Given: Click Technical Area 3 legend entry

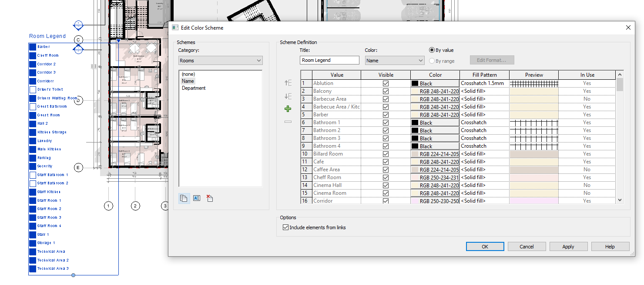Looking at the screenshot, I should coord(53,268).
